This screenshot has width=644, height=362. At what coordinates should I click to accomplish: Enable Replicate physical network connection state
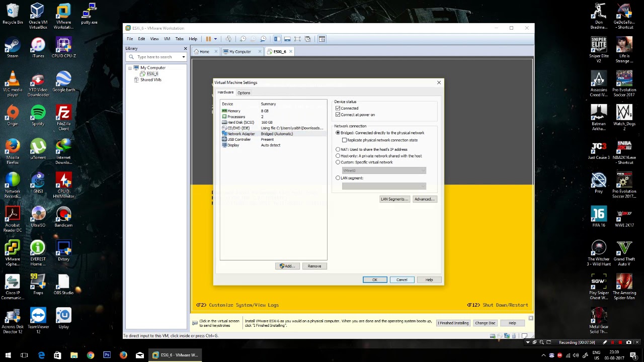[344, 140]
